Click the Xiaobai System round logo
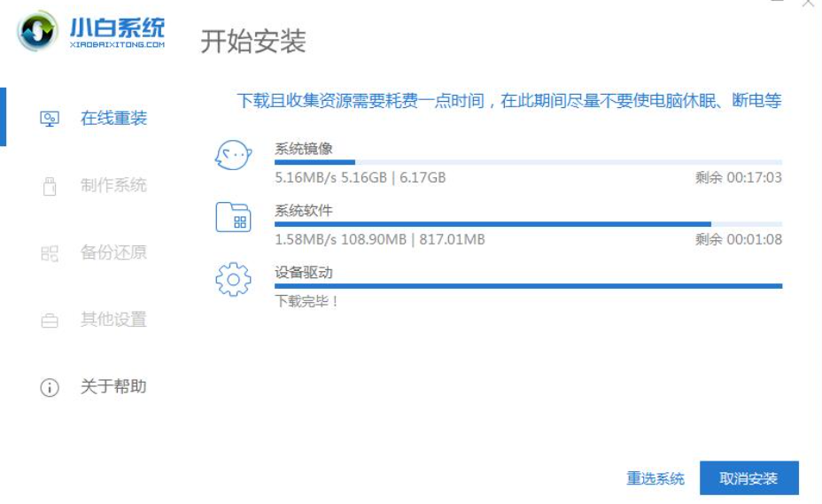822x504 pixels. (x=36, y=31)
